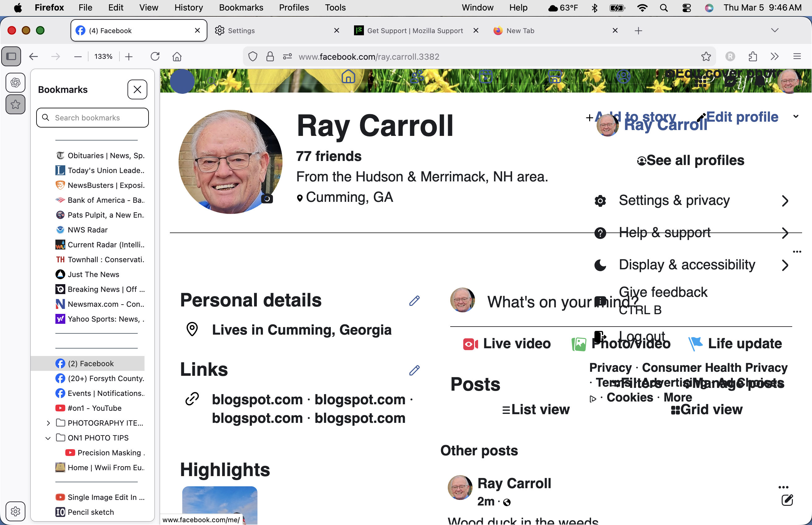The width and height of the screenshot is (812, 525).
Task: Bookmark this page with the star icon
Action: pos(706,57)
